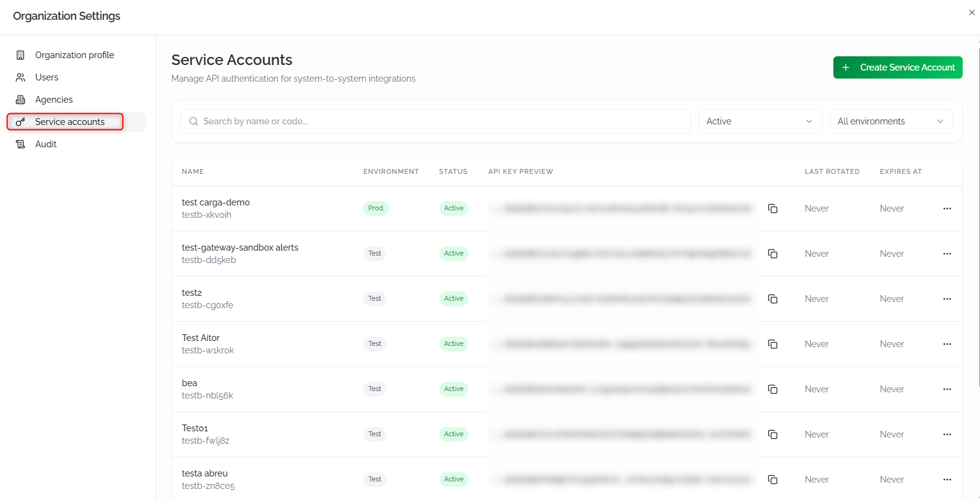The image size is (980, 500).
Task: Select the test-gateway-sandbox alerts account name
Action: [240, 248]
